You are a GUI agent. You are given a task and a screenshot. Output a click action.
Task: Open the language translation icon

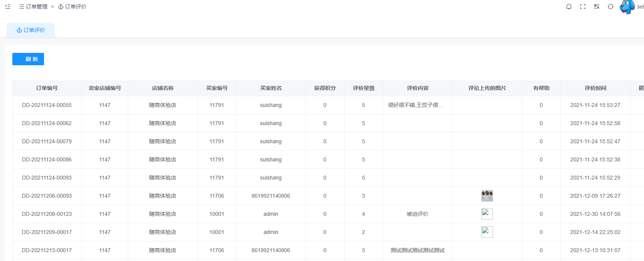(x=596, y=7)
